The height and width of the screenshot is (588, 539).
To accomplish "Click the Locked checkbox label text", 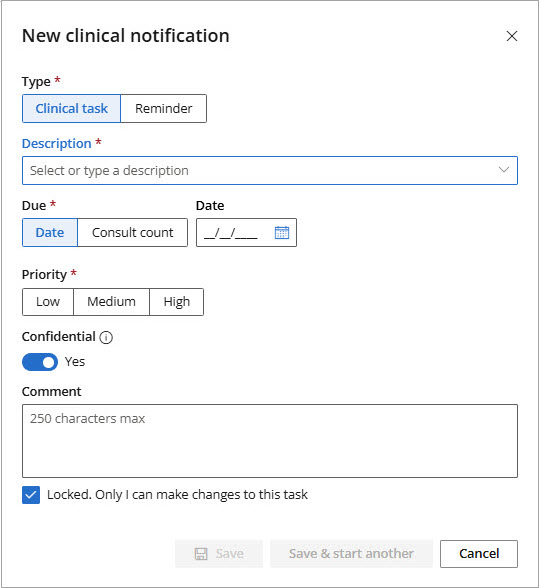I will [177, 495].
